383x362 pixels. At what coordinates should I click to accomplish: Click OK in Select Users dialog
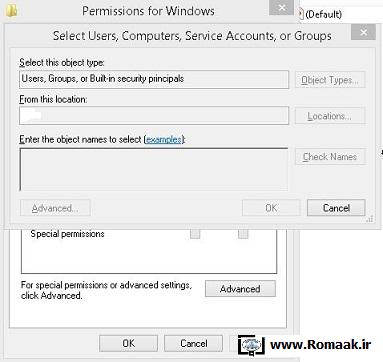click(x=271, y=208)
